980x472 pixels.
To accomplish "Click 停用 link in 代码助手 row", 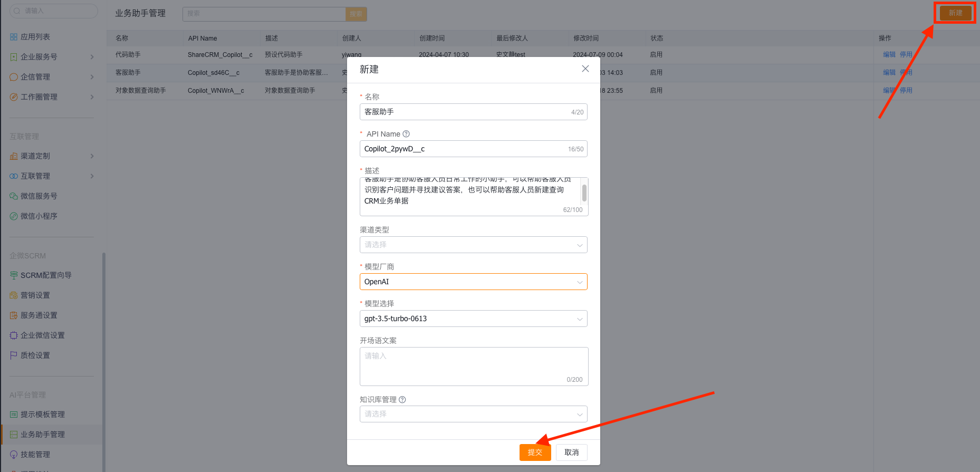I will (906, 55).
